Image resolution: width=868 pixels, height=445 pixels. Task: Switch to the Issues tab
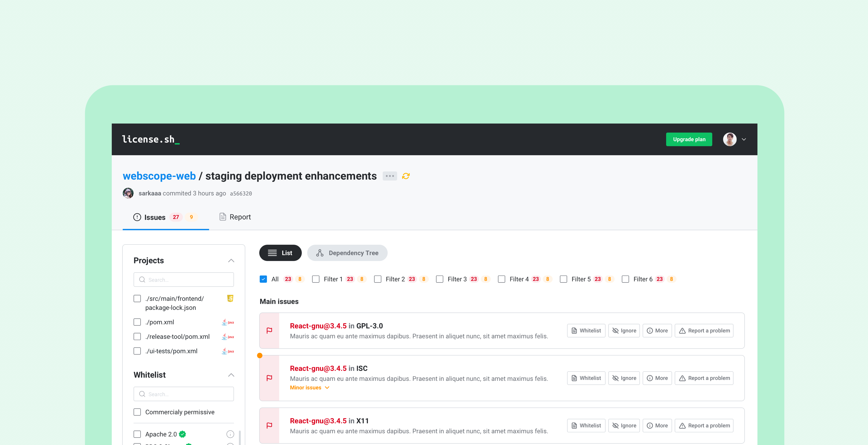coord(166,217)
